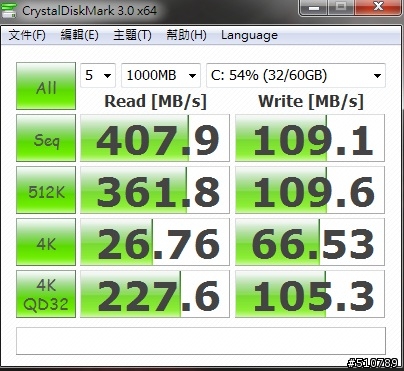
Task: Open the 主題(T) menu
Action: [132, 35]
